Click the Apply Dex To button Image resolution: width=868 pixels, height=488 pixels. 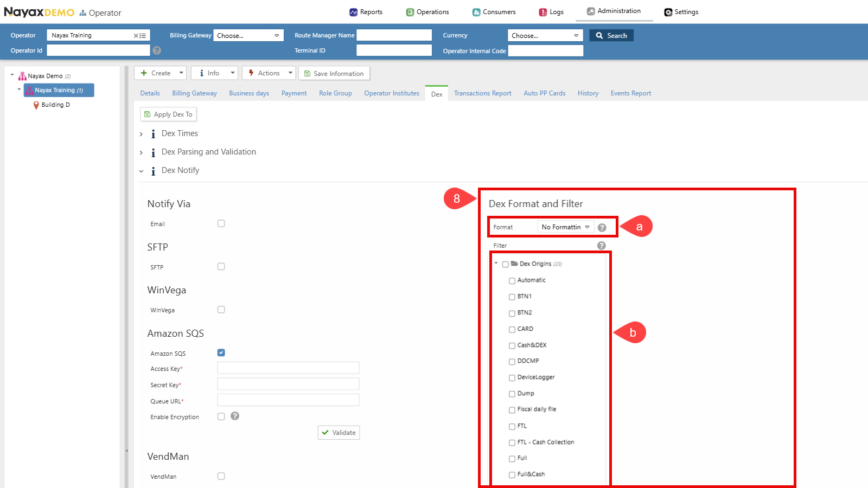pos(168,114)
